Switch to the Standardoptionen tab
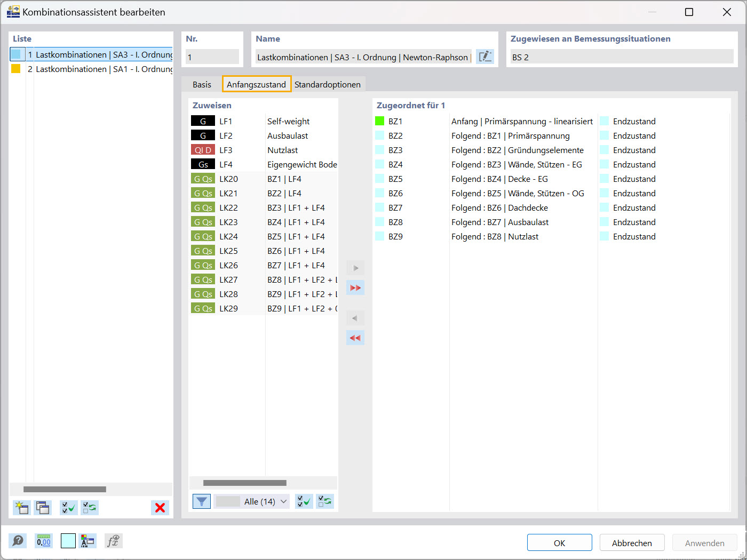The width and height of the screenshot is (747, 560). click(328, 84)
